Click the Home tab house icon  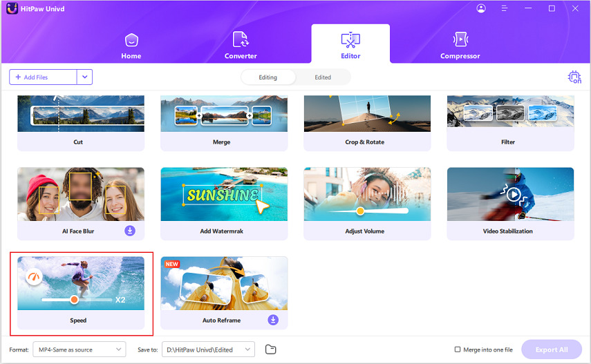[131, 40]
